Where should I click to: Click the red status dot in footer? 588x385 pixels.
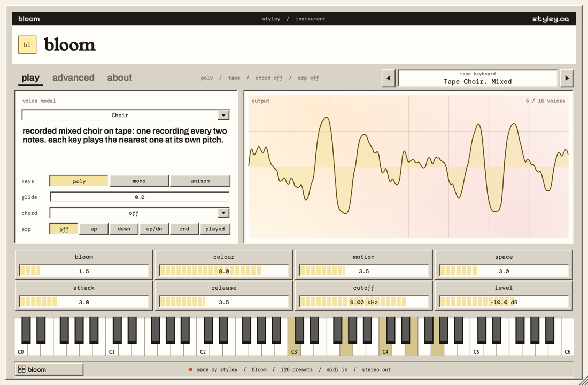click(x=190, y=369)
